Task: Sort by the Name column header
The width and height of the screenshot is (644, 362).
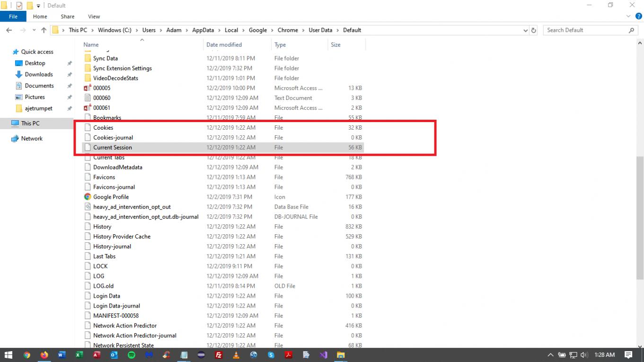Action: click(142, 44)
